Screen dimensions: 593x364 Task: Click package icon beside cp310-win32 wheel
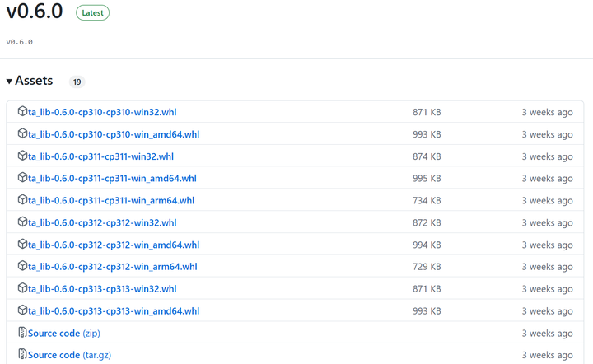pyautogui.click(x=22, y=111)
